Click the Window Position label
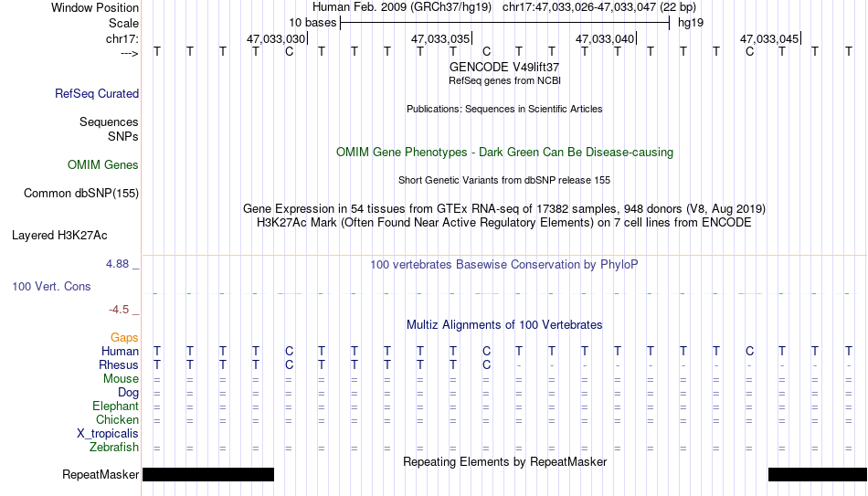 click(x=95, y=7)
